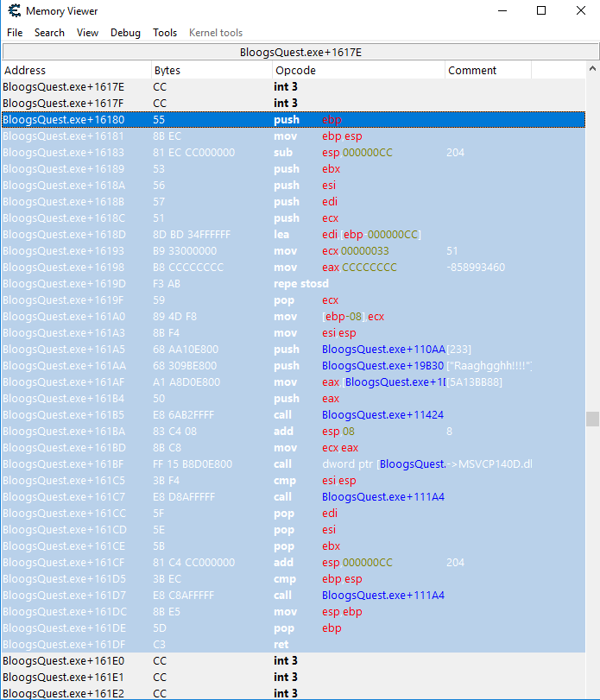The width and height of the screenshot is (600, 700).
Task: Select the call row at +161D7
Action: coord(294,596)
